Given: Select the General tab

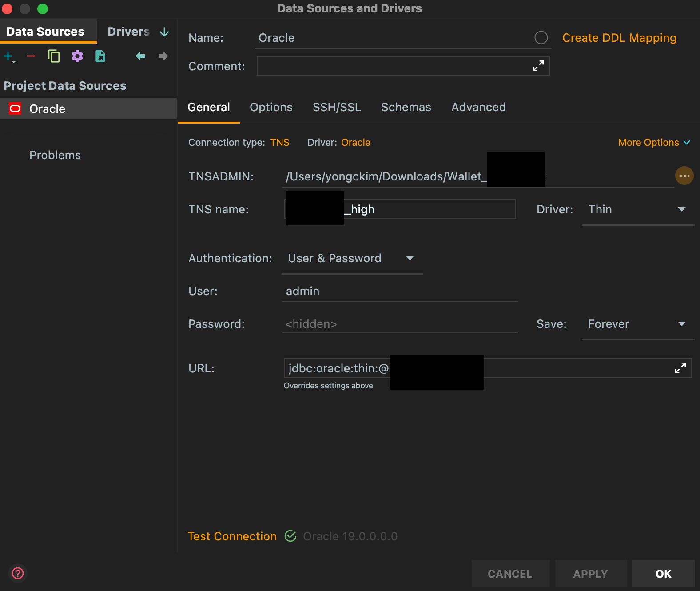Looking at the screenshot, I should (x=209, y=107).
